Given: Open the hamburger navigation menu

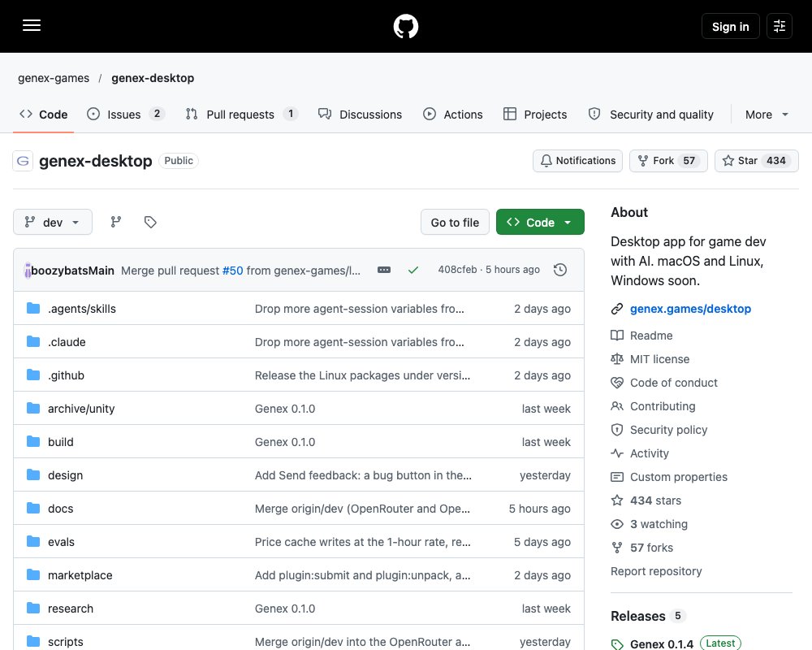Looking at the screenshot, I should point(32,25).
